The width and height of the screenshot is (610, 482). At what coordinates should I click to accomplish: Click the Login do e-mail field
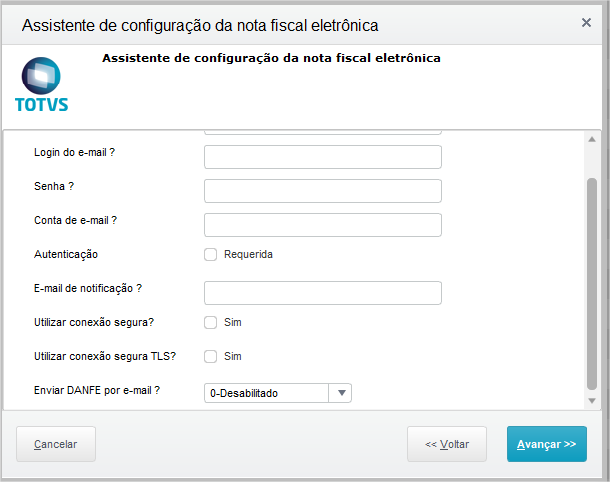323,157
